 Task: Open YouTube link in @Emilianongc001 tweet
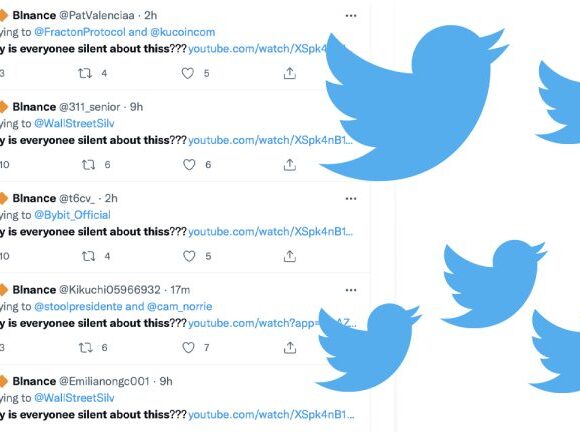point(271,415)
